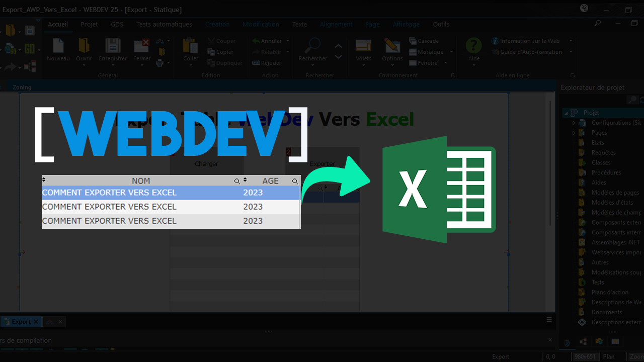
Task: Open the Fenêtre window list
Action: (423, 63)
